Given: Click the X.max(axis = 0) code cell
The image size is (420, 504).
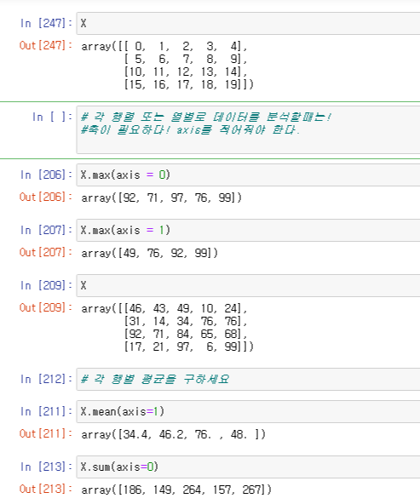Looking at the screenshot, I should (248, 175).
